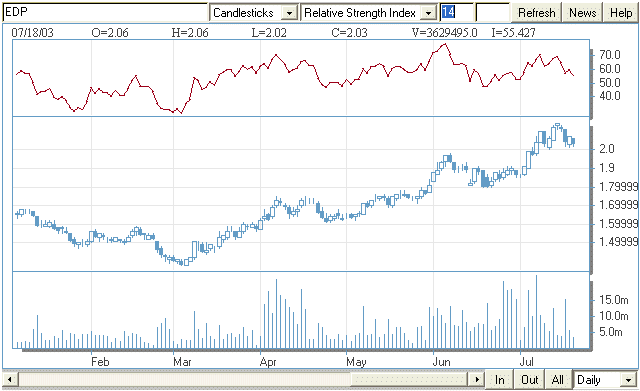Refresh the chart with the Refresh button
The width and height of the screenshot is (640, 391).
(536, 13)
